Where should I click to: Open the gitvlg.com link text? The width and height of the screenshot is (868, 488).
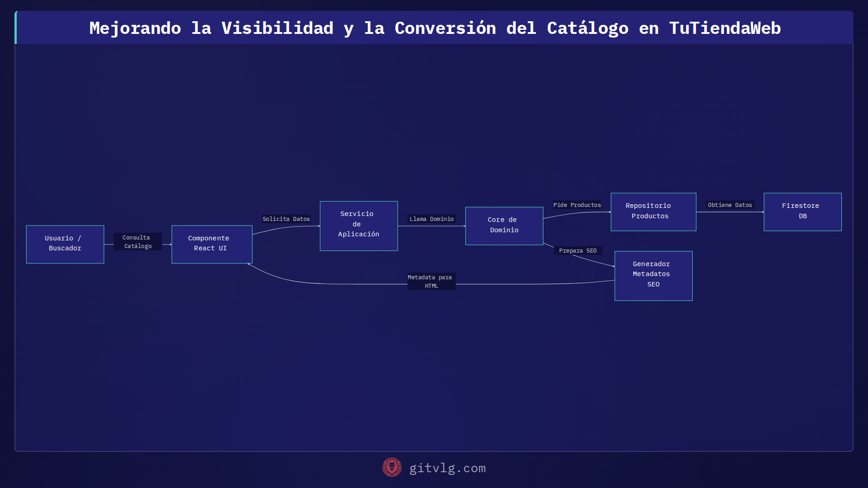tap(448, 468)
